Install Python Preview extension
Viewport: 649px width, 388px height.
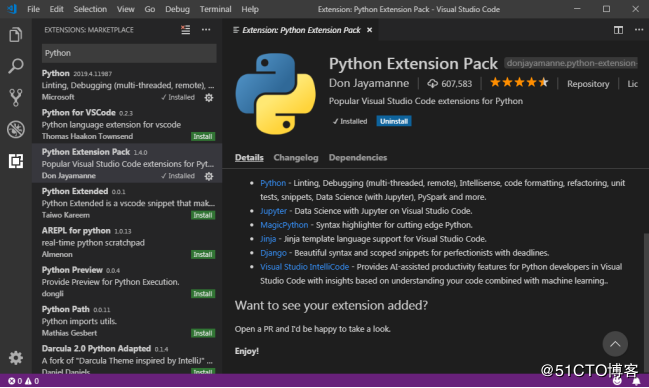(203, 294)
